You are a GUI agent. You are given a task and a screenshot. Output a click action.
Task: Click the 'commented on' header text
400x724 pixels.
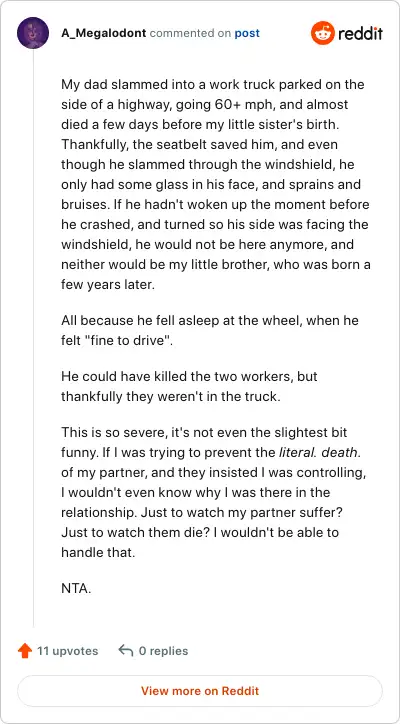[191, 33]
